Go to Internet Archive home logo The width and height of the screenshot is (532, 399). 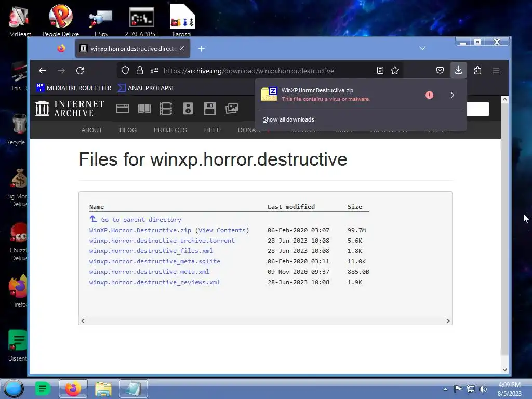click(x=70, y=109)
